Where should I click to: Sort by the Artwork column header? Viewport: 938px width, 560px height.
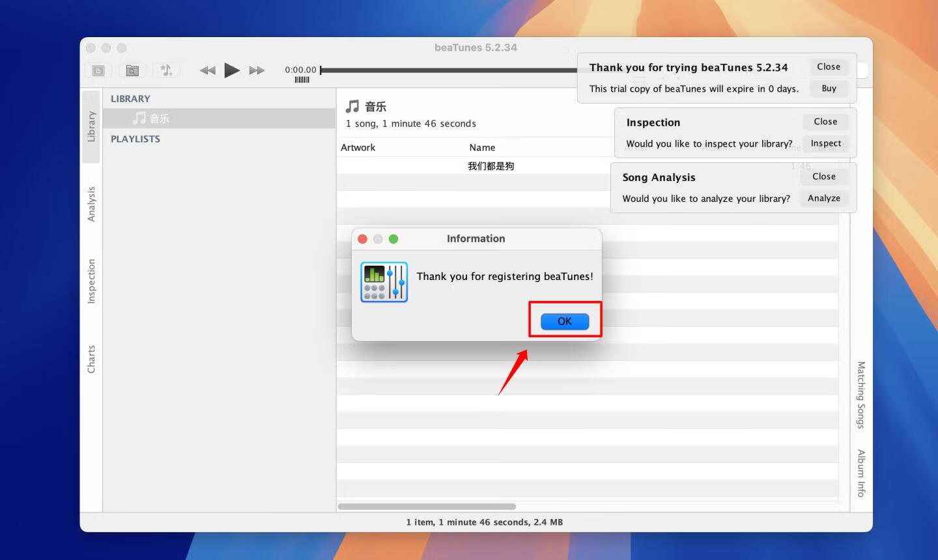(358, 148)
